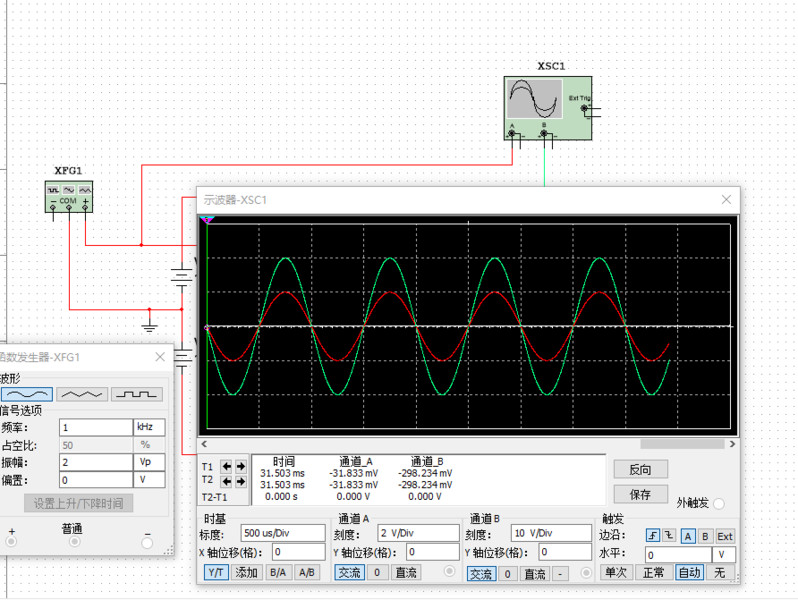Switch timebase to Y/T mode

pos(216,573)
